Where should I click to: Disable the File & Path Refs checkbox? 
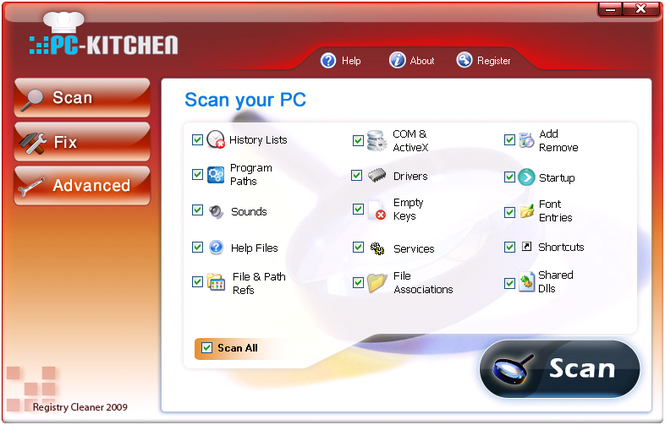197,282
